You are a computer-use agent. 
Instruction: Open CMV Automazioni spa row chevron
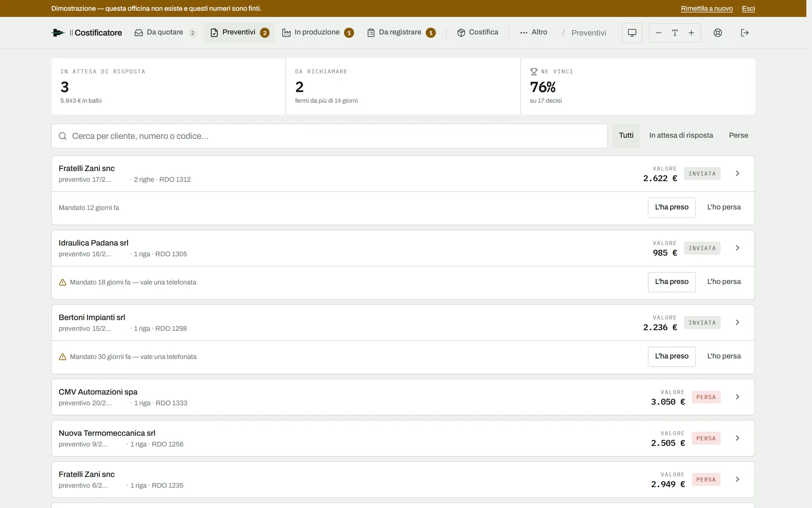[738, 397]
